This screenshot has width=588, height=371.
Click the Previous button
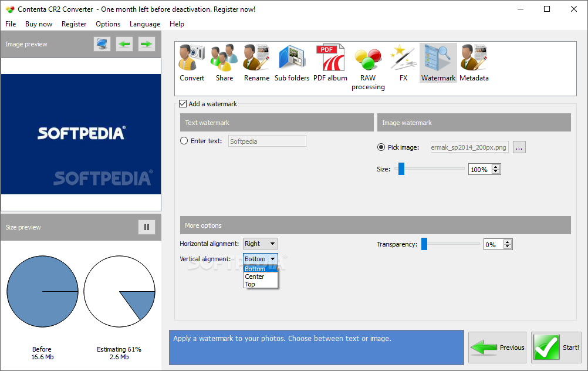click(497, 348)
